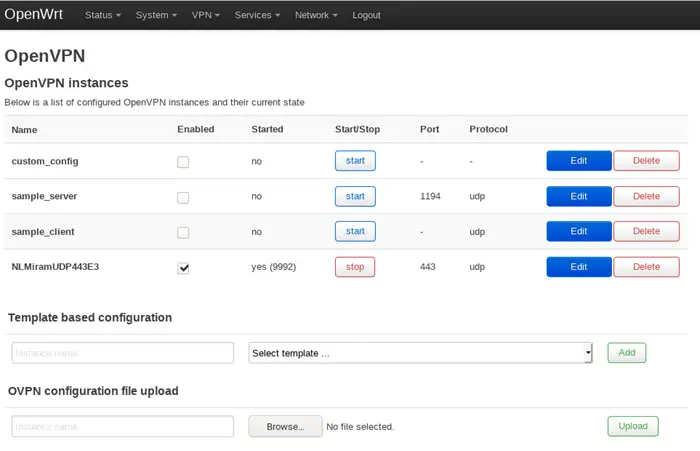Start the sample_client instance
The height and width of the screenshot is (451, 700).
point(355,231)
